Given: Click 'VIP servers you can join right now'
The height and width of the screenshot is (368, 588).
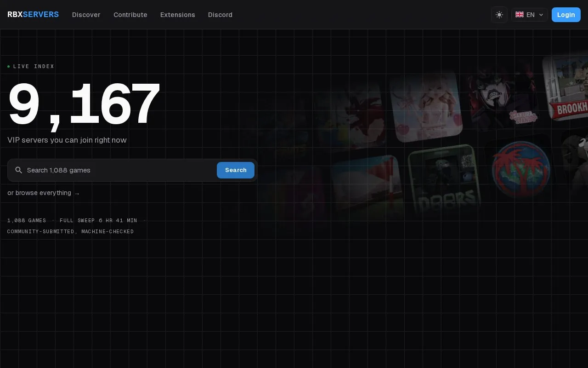Looking at the screenshot, I should pos(67,140).
